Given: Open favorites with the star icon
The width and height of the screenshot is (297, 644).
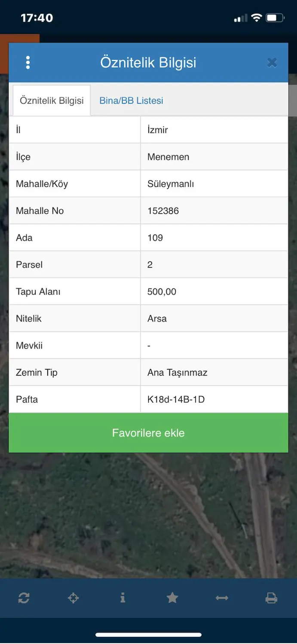Looking at the screenshot, I should [x=172, y=598].
